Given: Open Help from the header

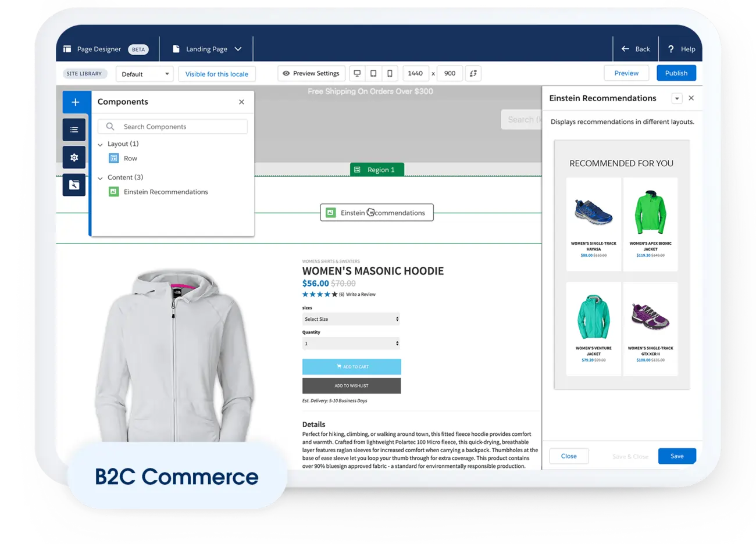Looking at the screenshot, I should [x=681, y=49].
